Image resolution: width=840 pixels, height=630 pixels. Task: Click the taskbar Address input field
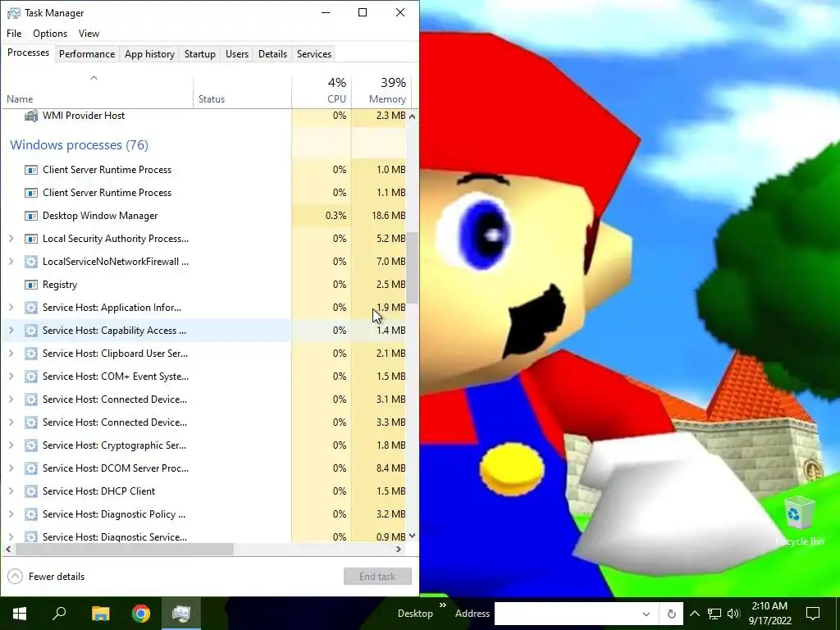pyautogui.click(x=564, y=614)
